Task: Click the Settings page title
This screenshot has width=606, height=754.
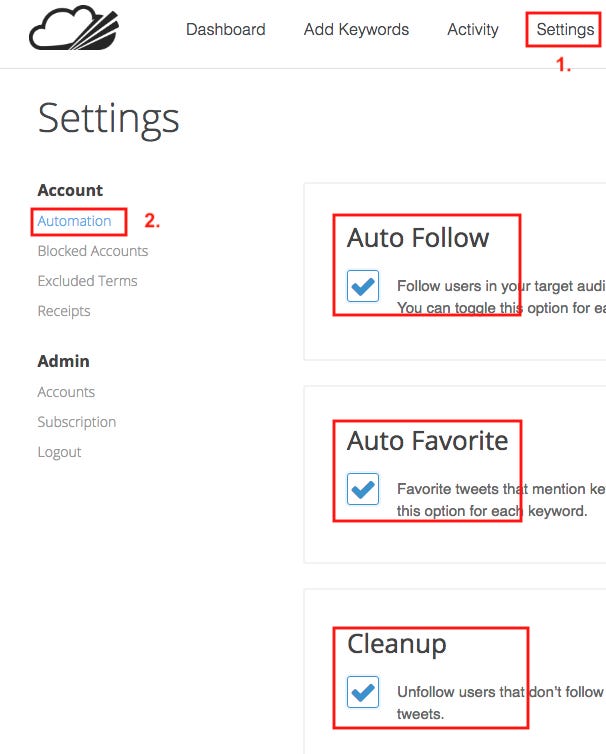Action: click(x=109, y=119)
